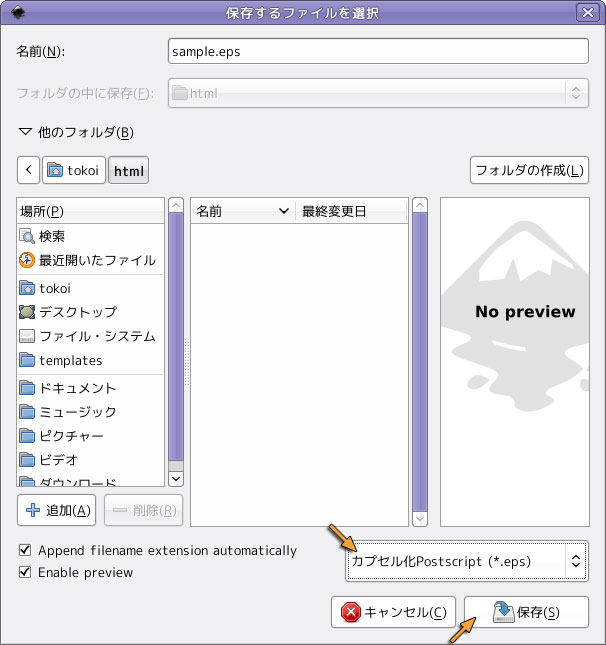Viewport: 606px width, 645px height.
Task: Click the tokoi breadcrumb path button
Action: [74, 171]
